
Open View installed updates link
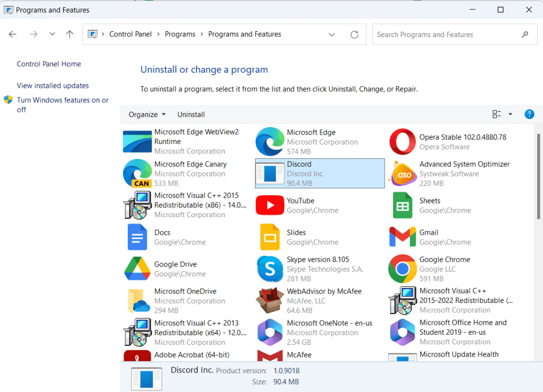click(x=52, y=85)
